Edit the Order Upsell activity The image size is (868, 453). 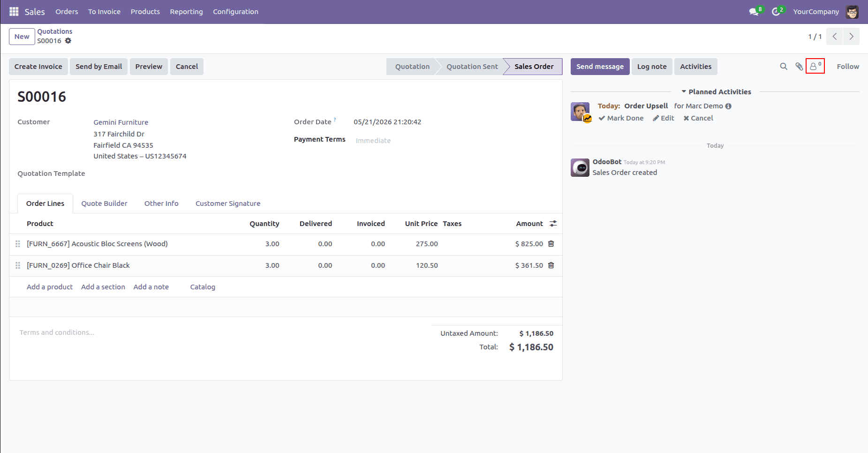pyautogui.click(x=664, y=118)
